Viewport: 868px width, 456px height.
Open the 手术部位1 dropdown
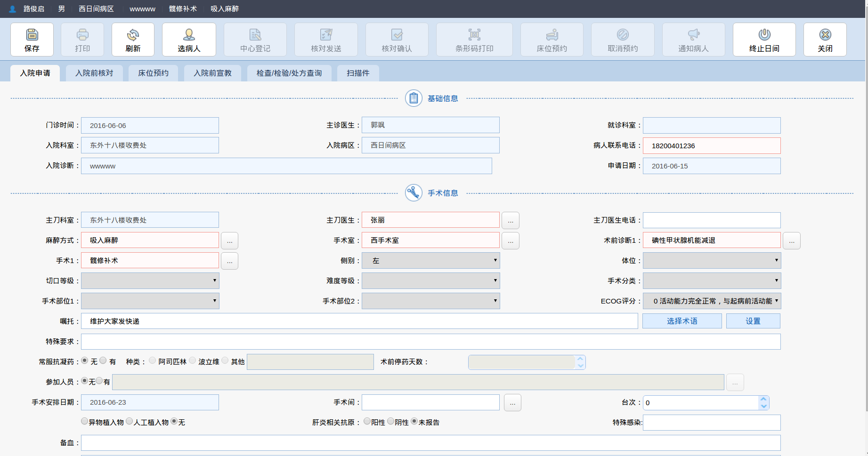click(150, 301)
